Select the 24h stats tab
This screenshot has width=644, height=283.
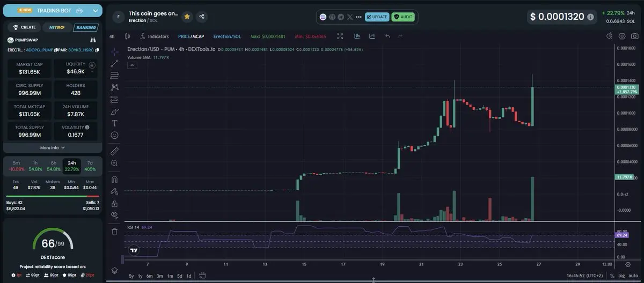71,166
